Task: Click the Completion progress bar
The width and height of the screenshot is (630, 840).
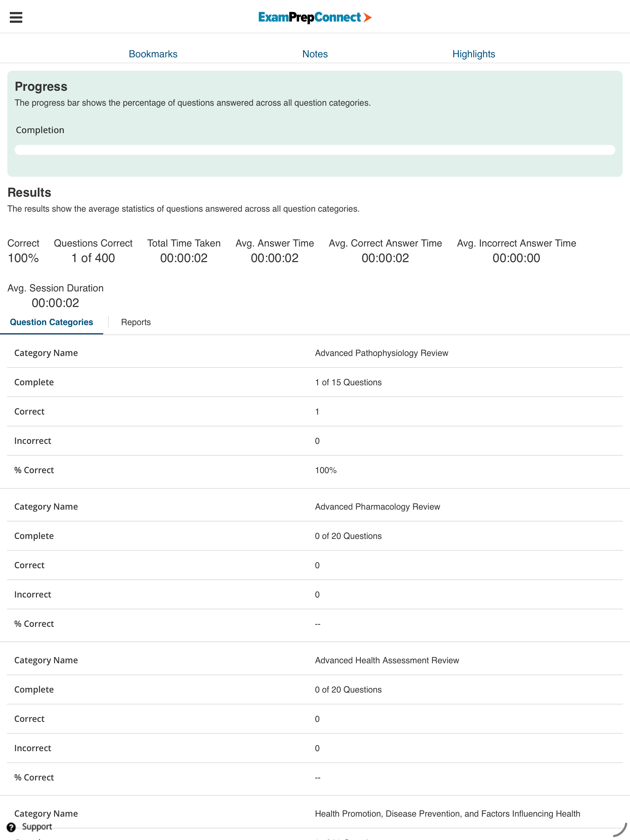Action: click(x=314, y=150)
